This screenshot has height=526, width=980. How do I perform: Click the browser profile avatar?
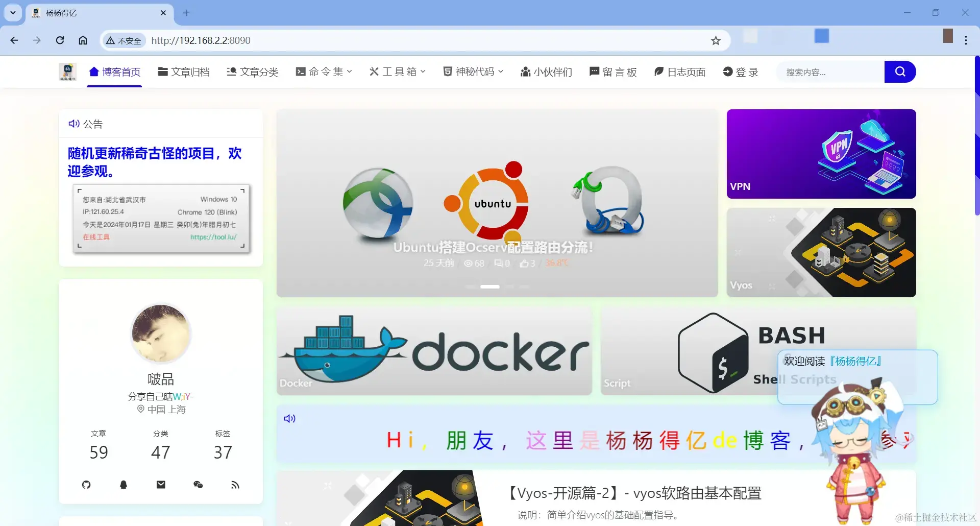pos(948,36)
